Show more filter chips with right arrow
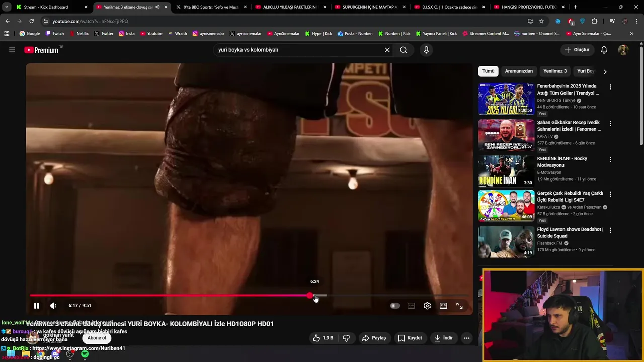 (605, 71)
